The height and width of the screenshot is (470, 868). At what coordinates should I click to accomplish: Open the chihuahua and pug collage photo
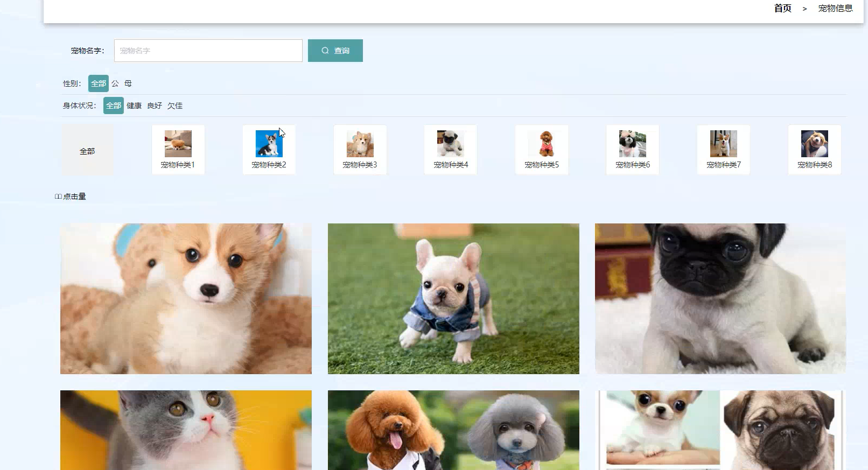coord(720,430)
